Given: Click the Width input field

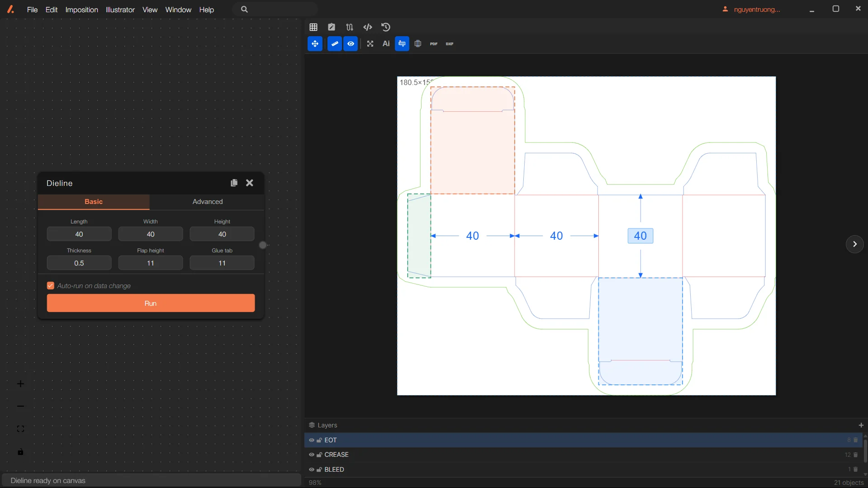Looking at the screenshot, I should tap(151, 234).
